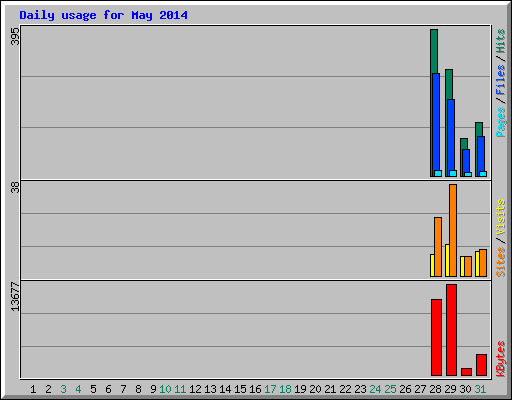Click the Visits legend label
This screenshot has width=512, height=400.
pos(501,217)
